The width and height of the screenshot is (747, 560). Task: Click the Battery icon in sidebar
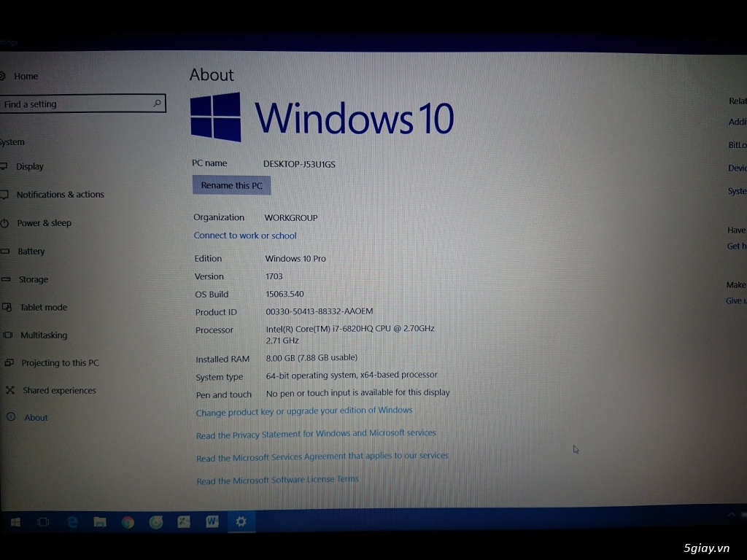tap(5, 251)
